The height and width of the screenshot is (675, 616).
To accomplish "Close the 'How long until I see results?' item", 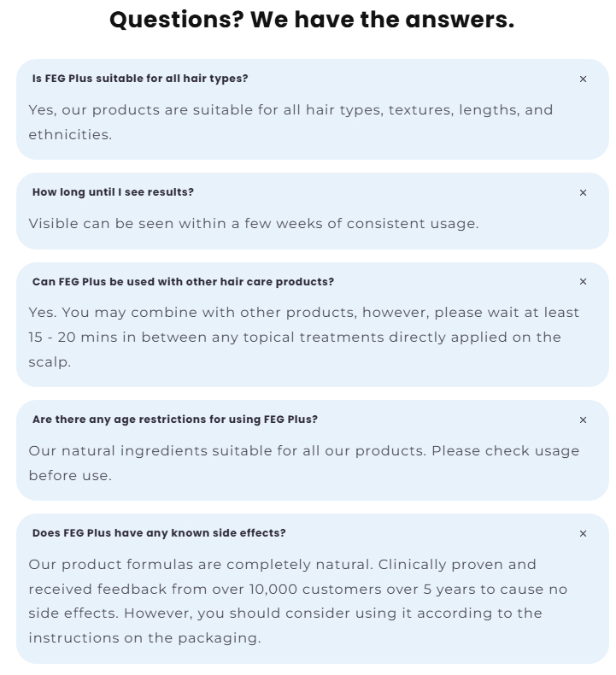I will pos(583,192).
